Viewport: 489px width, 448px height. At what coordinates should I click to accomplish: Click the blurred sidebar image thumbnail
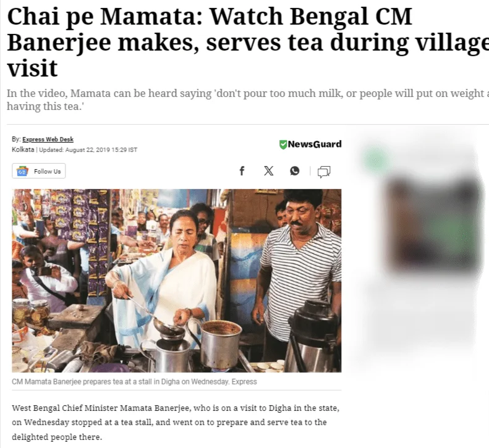(433, 224)
